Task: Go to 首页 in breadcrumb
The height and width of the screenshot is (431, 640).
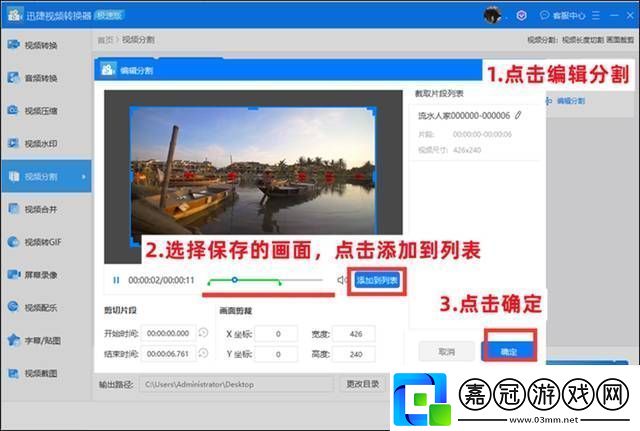Action: 105,40
